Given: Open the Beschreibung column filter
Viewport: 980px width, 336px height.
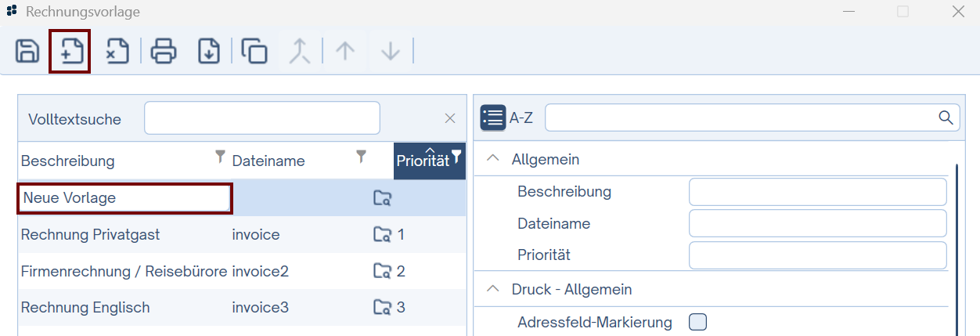Looking at the screenshot, I should 220,157.
